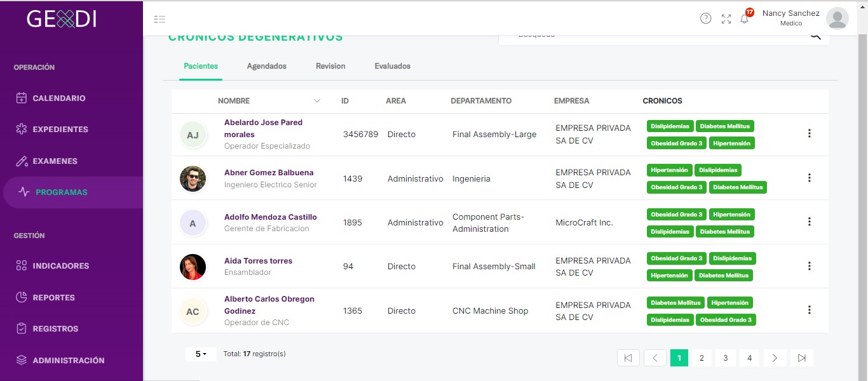Click the Examenes sidebar icon
Viewport: 868px width, 381px height.
coord(22,161)
